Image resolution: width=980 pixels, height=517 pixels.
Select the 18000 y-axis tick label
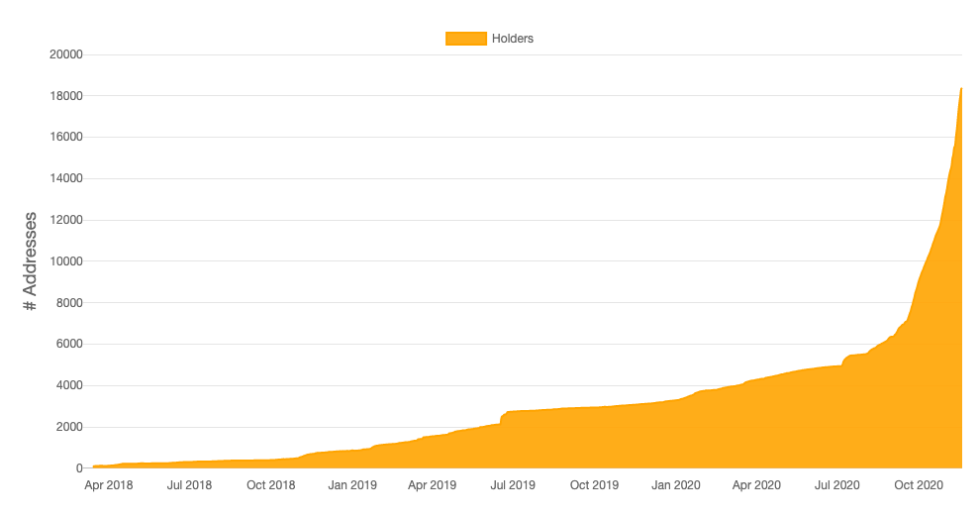66,96
